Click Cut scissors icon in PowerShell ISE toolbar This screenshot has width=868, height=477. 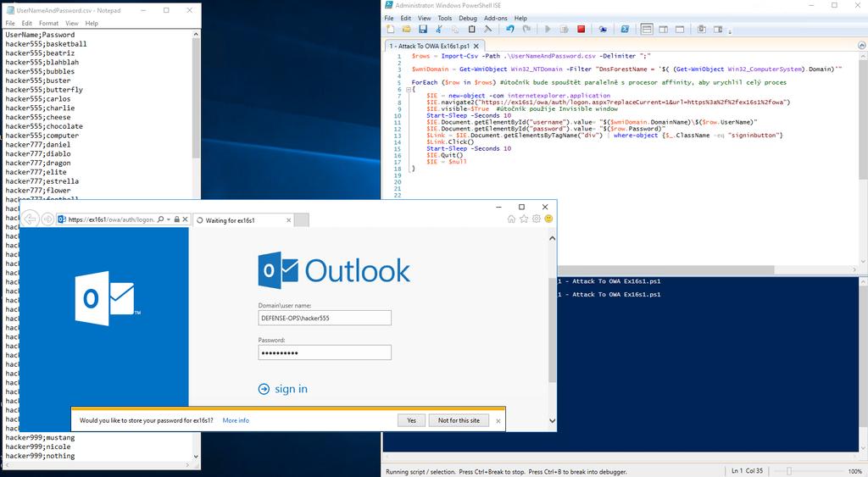coord(439,30)
